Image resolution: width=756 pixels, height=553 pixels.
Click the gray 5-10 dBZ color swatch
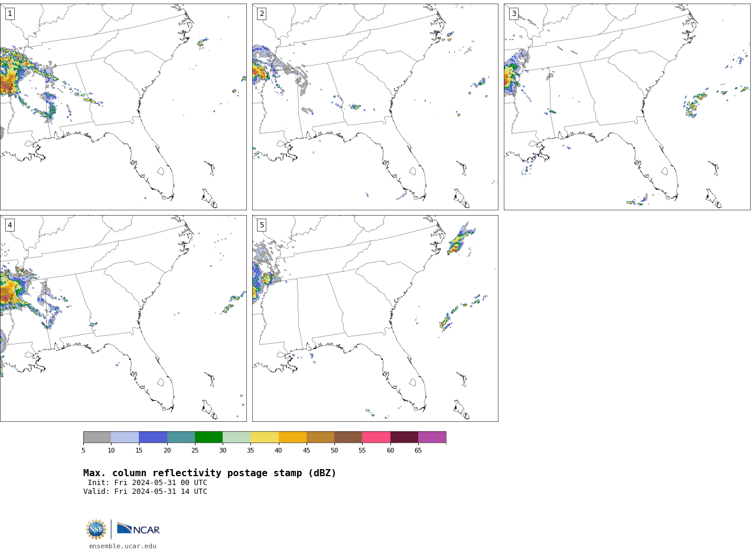(x=97, y=437)
